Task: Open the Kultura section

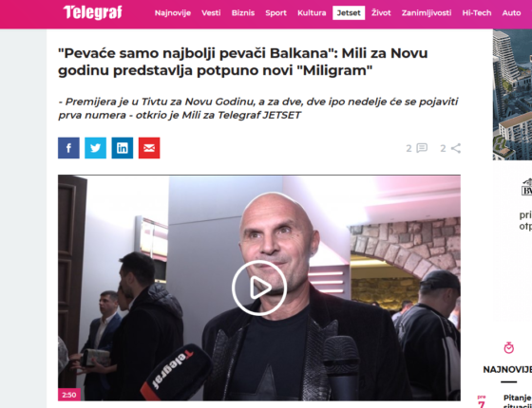Action: 312,13
